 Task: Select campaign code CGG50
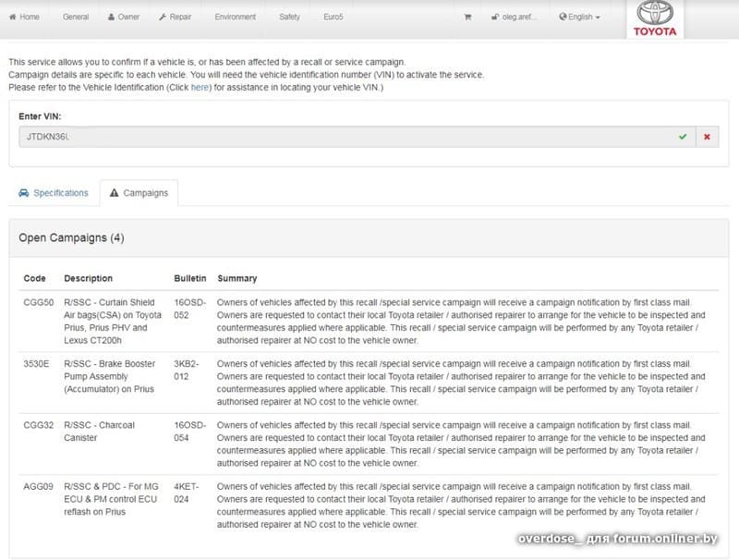39,302
